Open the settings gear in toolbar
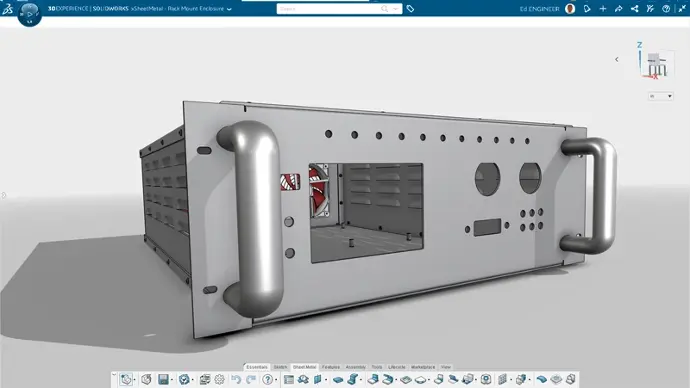Viewport: 690px width, 388px height. pyautogui.click(x=220, y=379)
